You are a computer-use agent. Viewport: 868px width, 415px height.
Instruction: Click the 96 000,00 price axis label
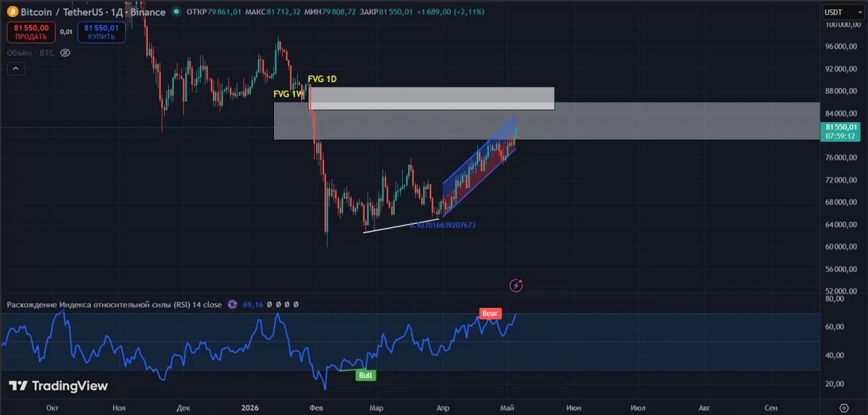pyautogui.click(x=842, y=47)
